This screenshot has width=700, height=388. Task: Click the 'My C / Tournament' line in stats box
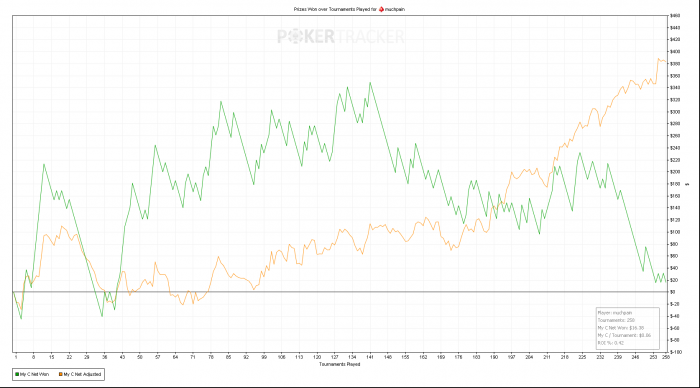624,335
